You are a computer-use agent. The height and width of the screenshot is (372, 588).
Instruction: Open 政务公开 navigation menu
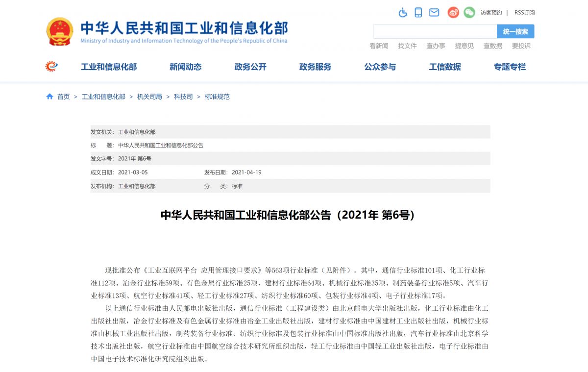pyautogui.click(x=250, y=67)
